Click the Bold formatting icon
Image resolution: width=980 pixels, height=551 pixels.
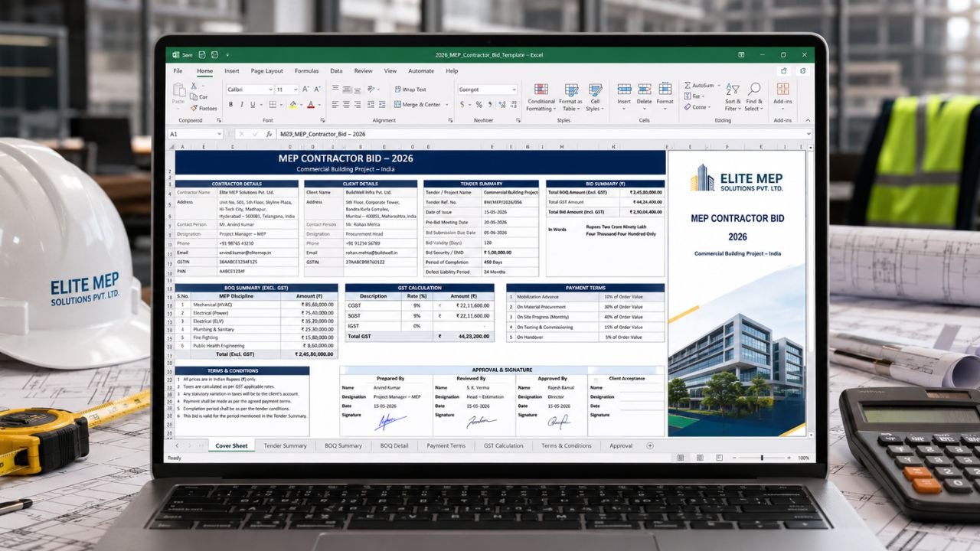click(230, 104)
